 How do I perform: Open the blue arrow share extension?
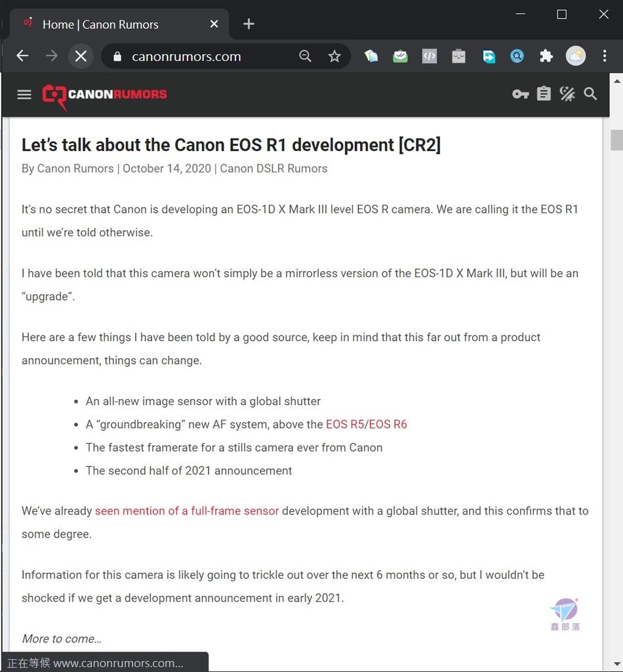click(488, 56)
